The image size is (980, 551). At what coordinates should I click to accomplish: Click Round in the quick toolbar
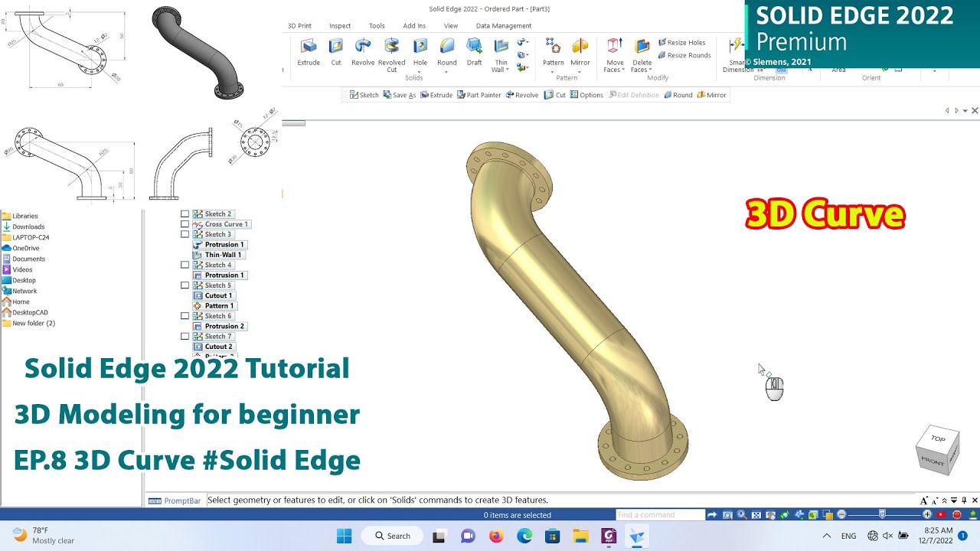pos(678,95)
